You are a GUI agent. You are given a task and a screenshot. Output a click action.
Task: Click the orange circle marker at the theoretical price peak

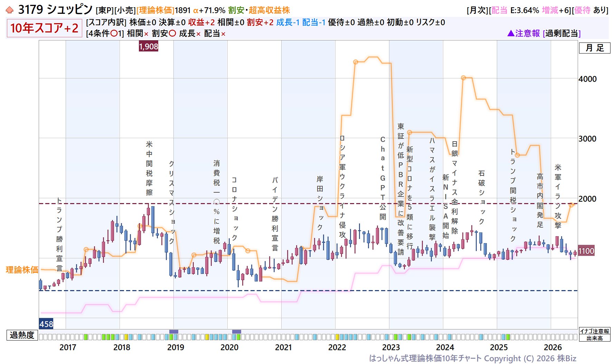(x=356, y=62)
